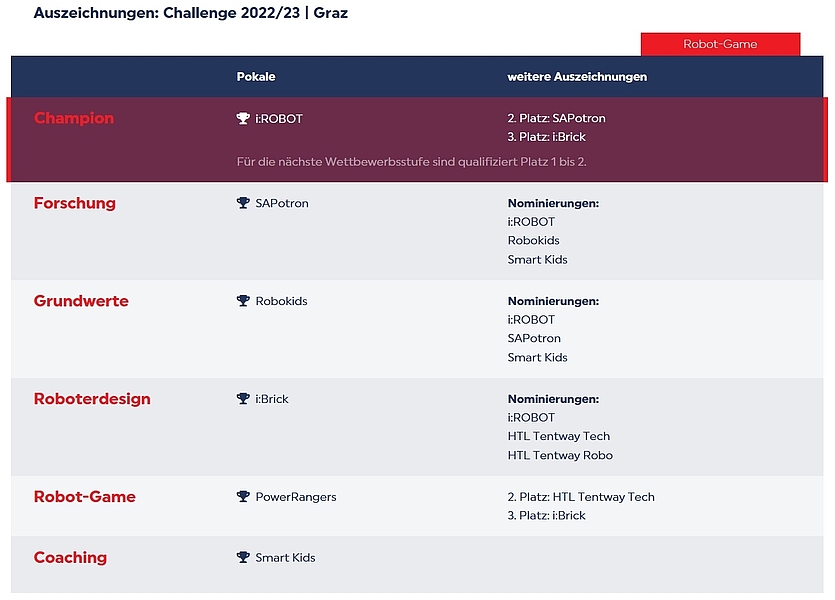Click 2. Platz: SAPotron in Champion row
Screen dimensions: 835x600
click(x=556, y=118)
